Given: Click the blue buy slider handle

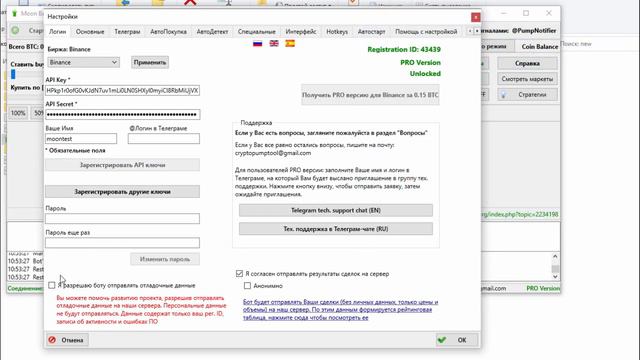Looking at the screenshot, I should coord(13,74).
